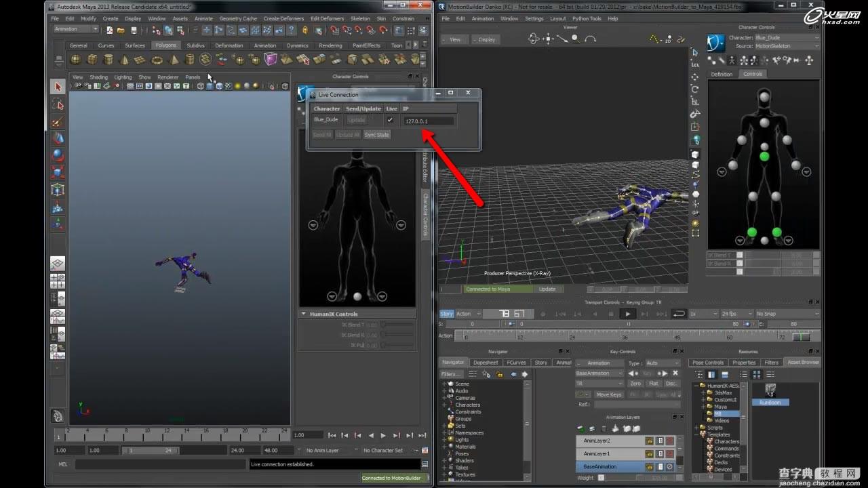
Task: Open the Animation menu set dropdown in Maya
Action: 76,29
